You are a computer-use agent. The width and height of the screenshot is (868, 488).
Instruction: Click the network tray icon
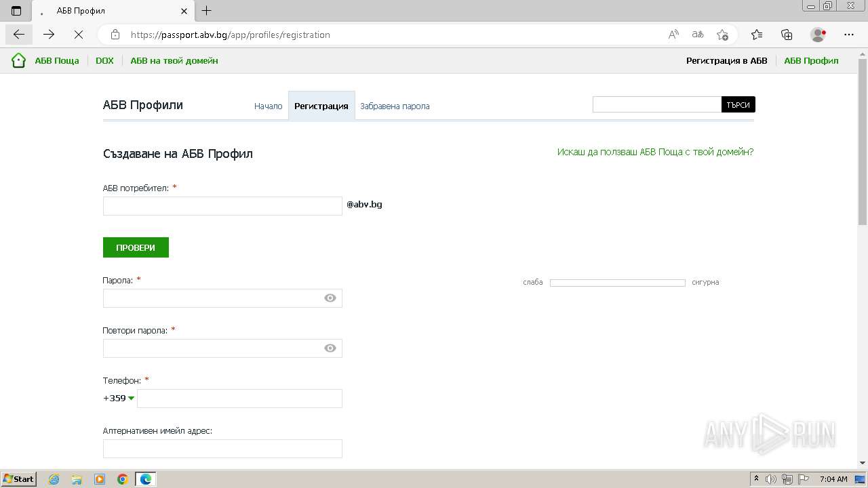787,479
